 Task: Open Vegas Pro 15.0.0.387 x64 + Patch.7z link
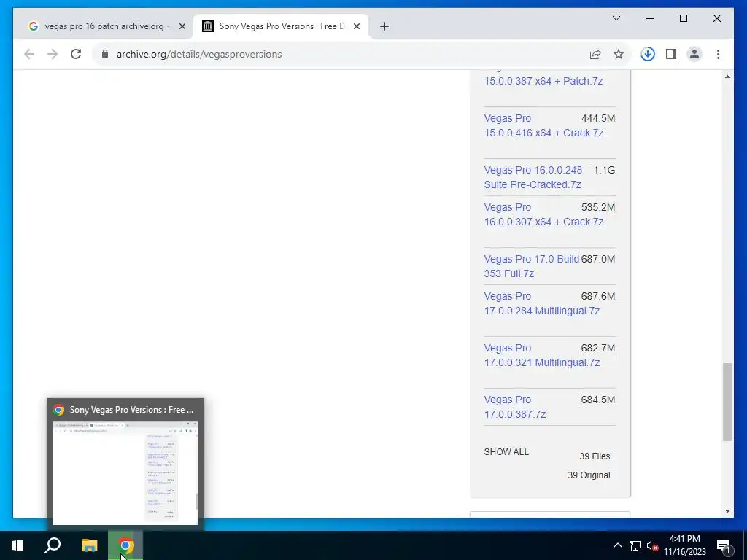[x=543, y=81]
